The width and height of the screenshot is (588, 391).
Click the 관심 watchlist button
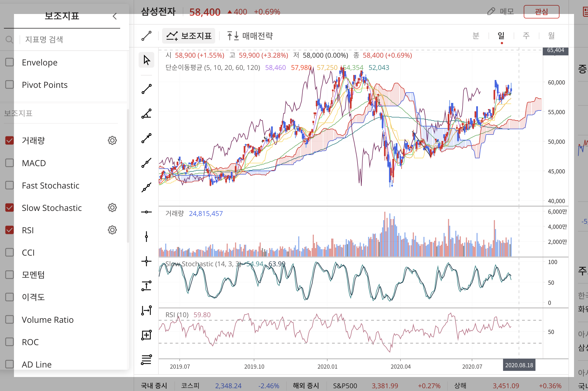(x=541, y=12)
